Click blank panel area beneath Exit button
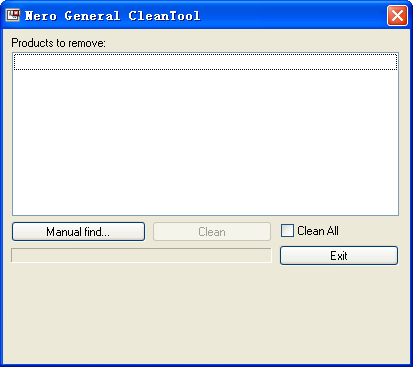 click(x=339, y=313)
